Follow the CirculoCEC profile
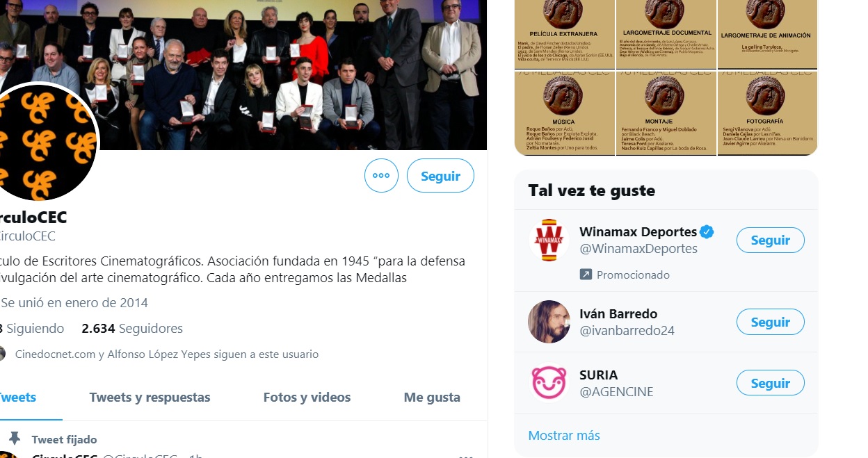This screenshot has height=458, width=868. (x=440, y=176)
